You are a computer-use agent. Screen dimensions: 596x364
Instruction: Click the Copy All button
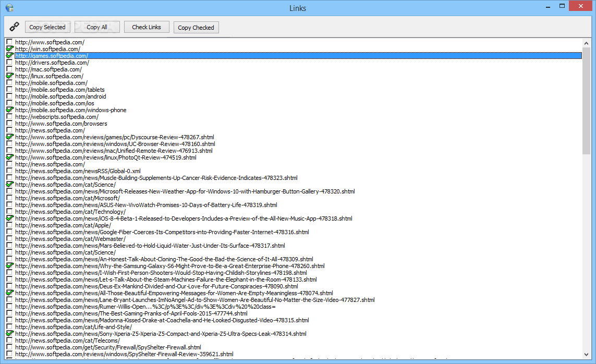click(x=97, y=27)
